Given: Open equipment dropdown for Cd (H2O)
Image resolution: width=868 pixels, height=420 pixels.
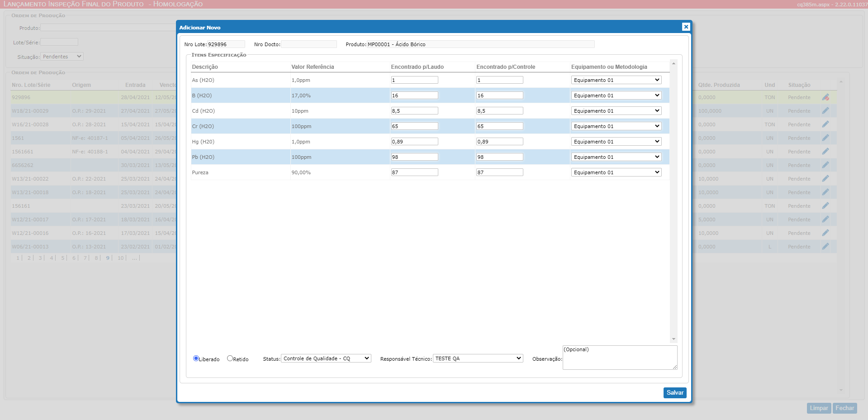Looking at the screenshot, I should pos(616,111).
